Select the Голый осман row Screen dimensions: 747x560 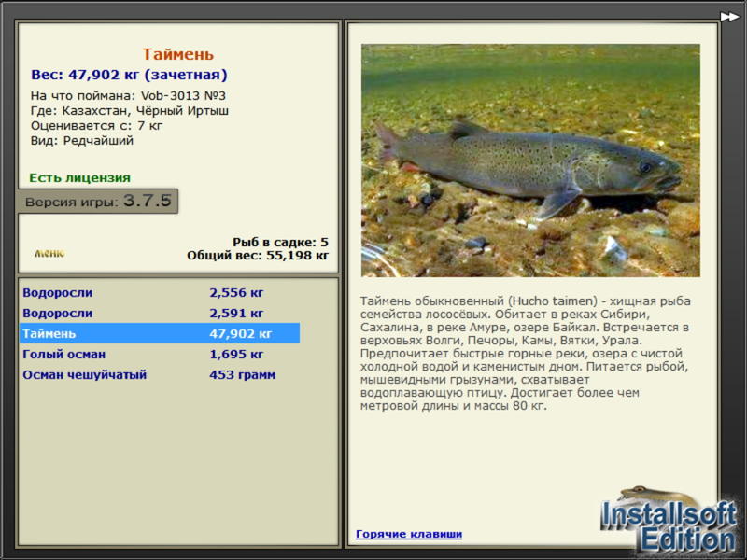(160, 354)
